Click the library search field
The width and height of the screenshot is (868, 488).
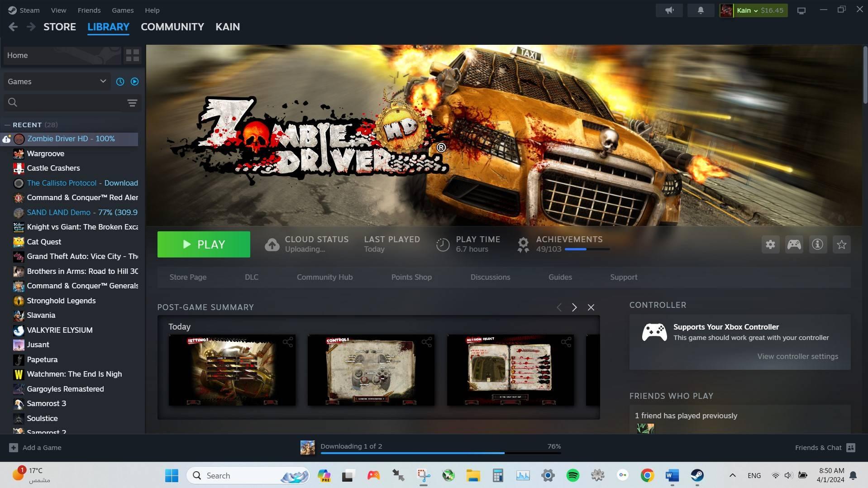(64, 103)
